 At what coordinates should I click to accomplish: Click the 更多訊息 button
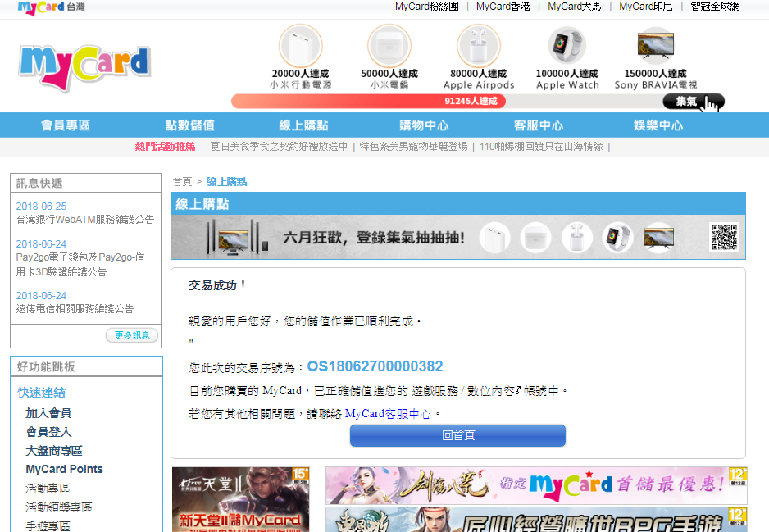coord(132,335)
